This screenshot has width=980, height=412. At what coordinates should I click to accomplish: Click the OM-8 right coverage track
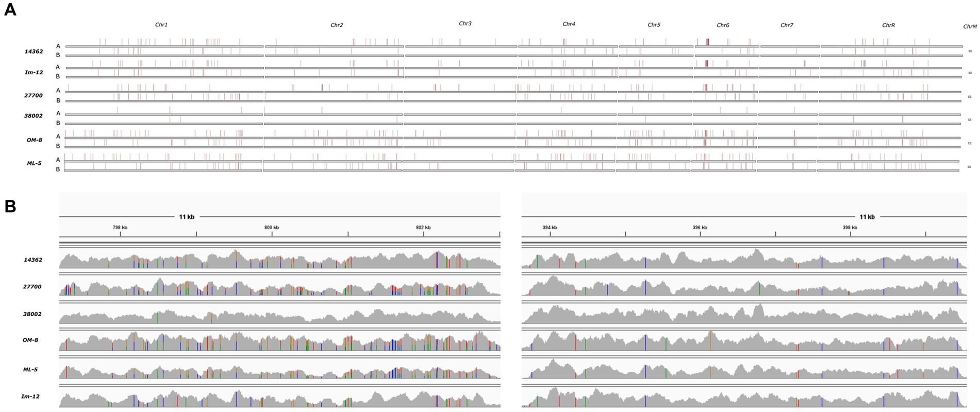click(744, 341)
